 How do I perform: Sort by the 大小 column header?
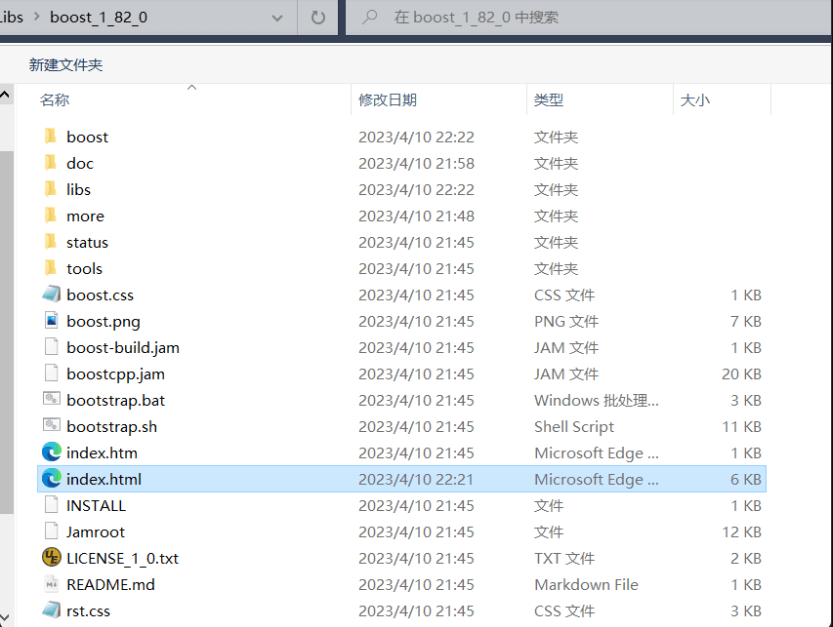695,100
